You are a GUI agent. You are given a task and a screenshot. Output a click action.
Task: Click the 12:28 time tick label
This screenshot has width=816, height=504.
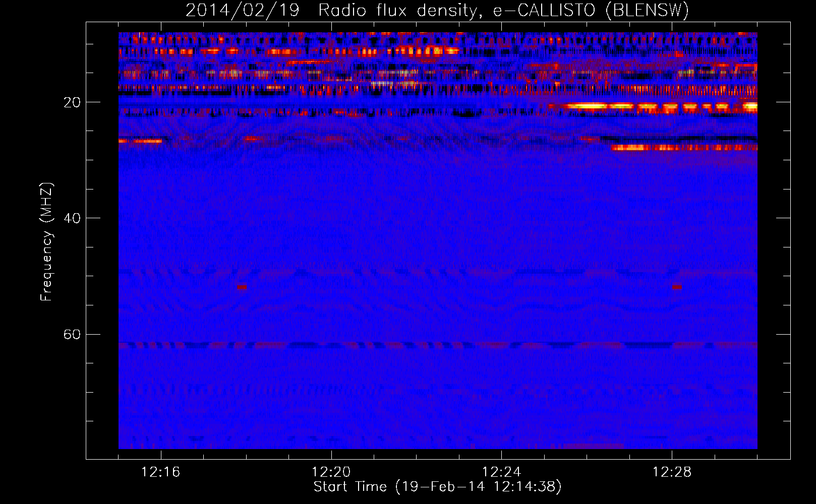[x=672, y=472]
